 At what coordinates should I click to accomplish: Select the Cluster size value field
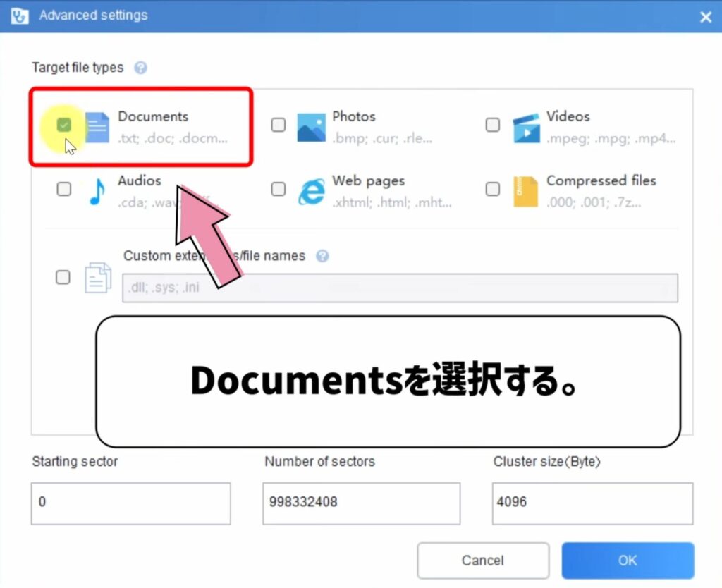pos(592,503)
